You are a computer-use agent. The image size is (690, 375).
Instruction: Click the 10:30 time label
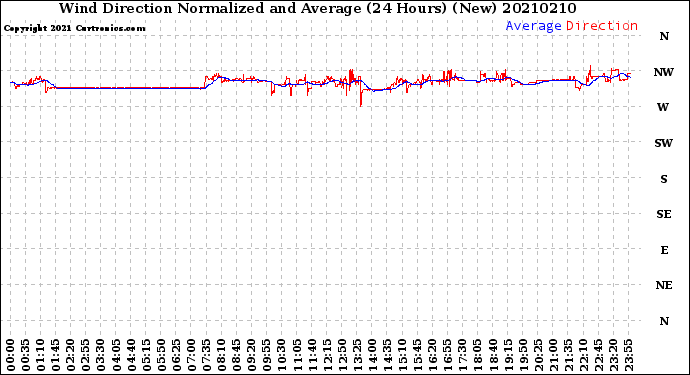click(x=282, y=355)
